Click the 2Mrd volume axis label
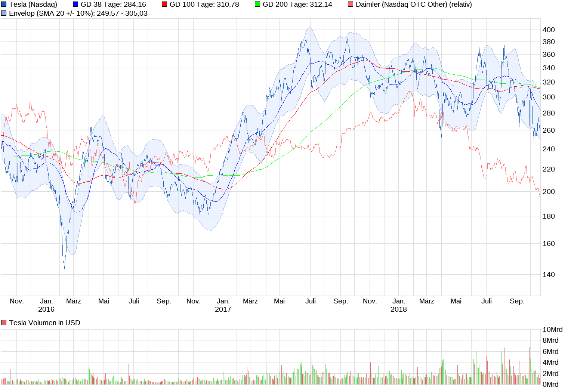568x392 pixels. 551,374
